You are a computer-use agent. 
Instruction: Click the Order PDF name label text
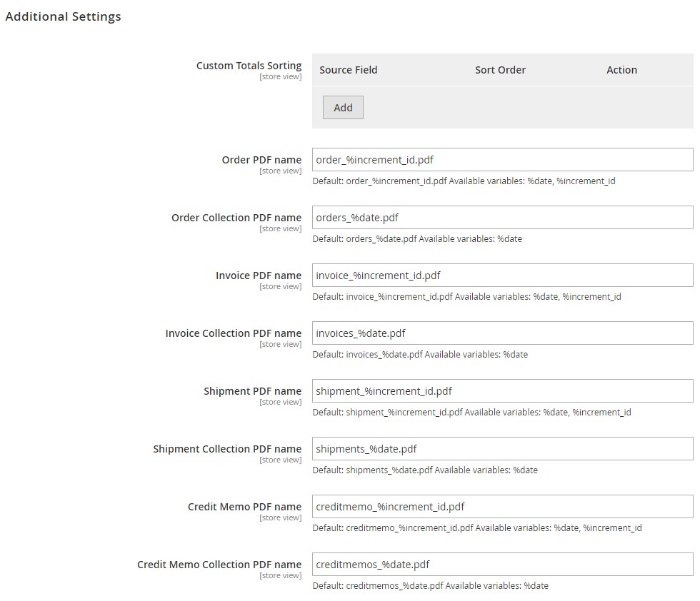tap(261, 160)
